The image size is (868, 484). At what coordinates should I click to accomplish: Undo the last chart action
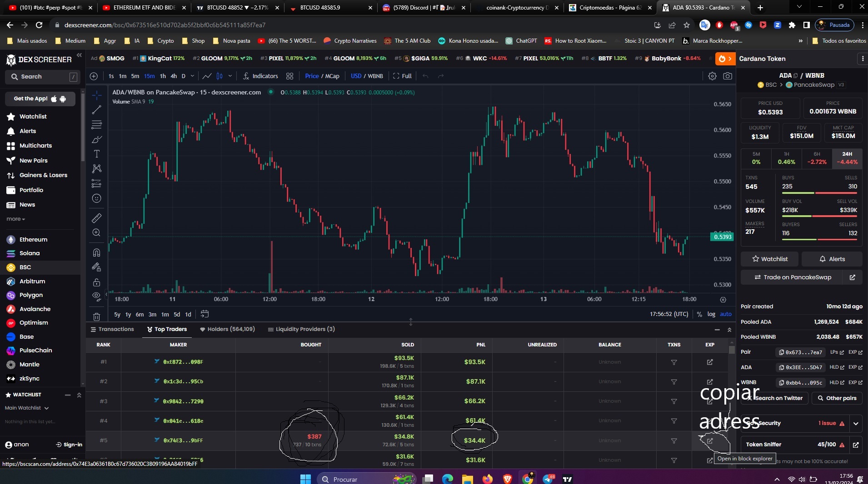425,76
